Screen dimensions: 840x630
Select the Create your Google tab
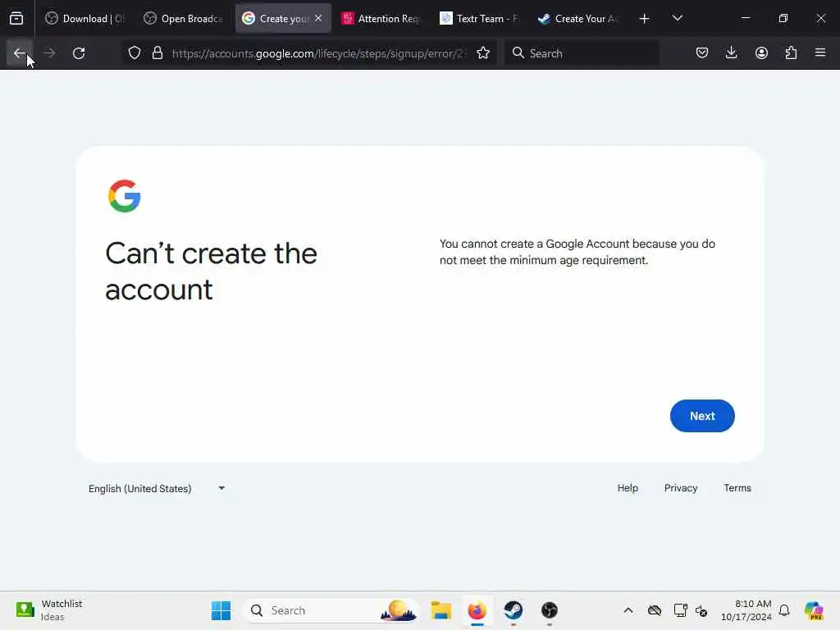(x=276, y=19)
